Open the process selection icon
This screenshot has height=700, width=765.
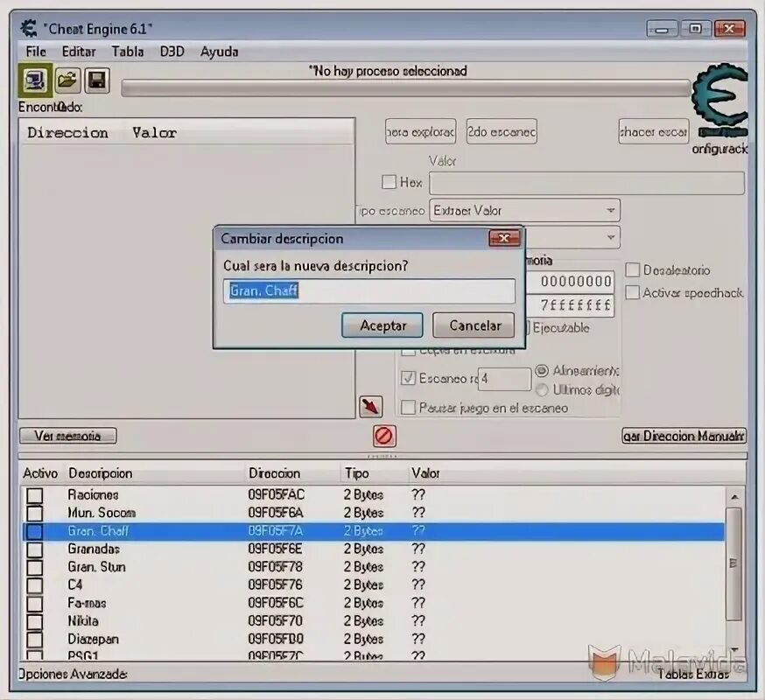(35, 80)
